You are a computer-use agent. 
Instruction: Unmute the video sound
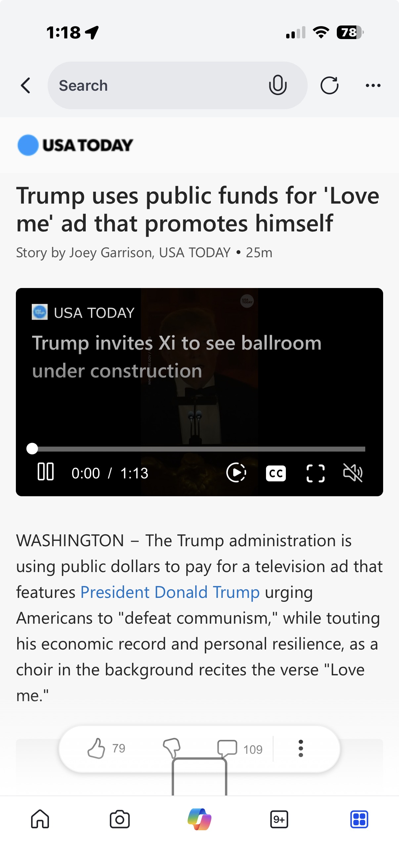point(353,473)
